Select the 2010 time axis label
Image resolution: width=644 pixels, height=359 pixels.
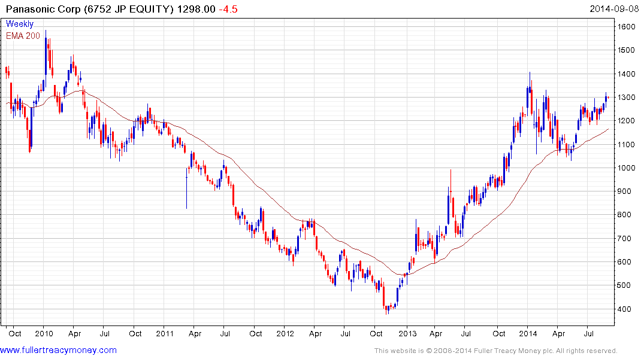[44, 333]
